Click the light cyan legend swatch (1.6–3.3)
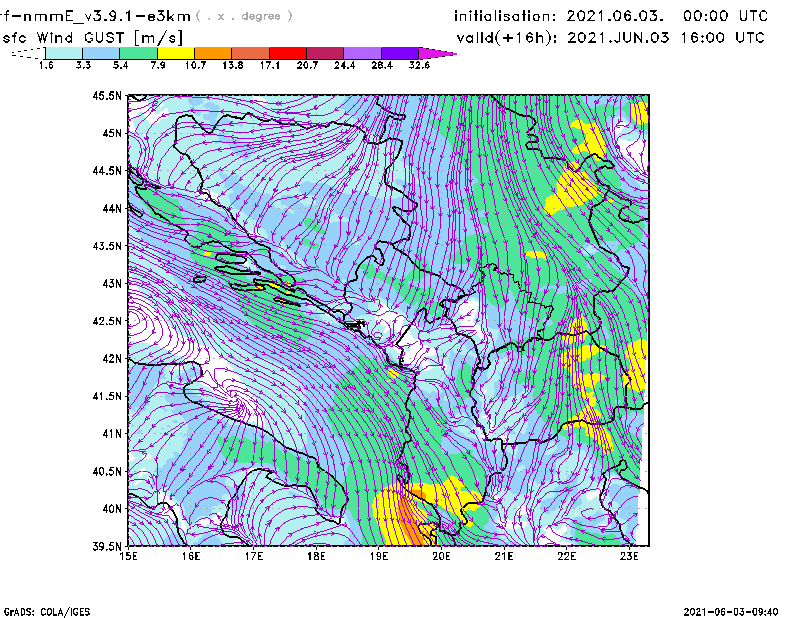Image resolution: width=800 pixels, height=618 pixels. 64,53
